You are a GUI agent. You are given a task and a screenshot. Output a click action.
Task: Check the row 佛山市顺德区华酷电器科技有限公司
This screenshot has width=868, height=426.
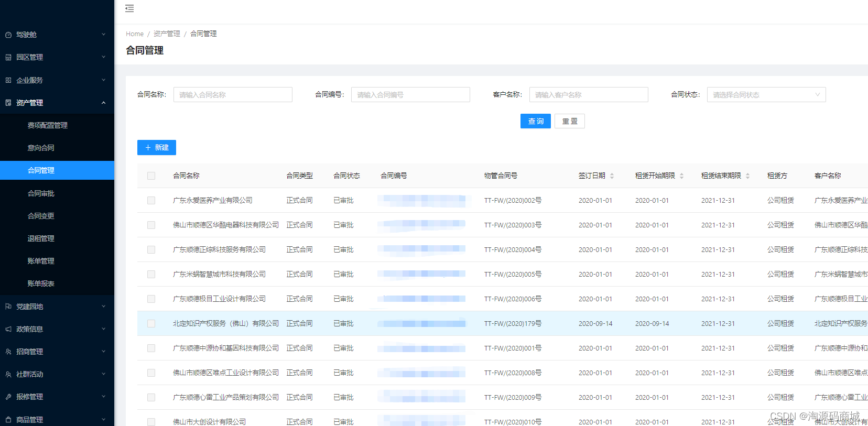(x=151, y=225)
